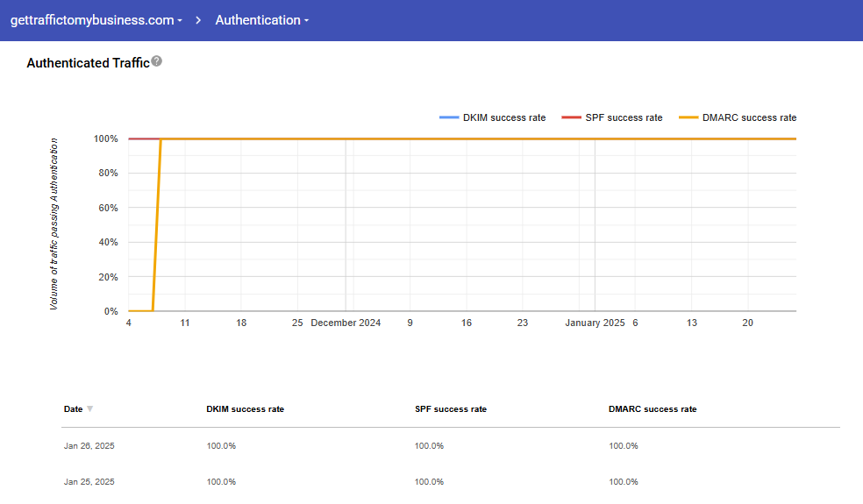The width and height of the screenshot is (863, 504).
Task: Expand the Authentication dashboard dropdown
Action: pos(261,20)
